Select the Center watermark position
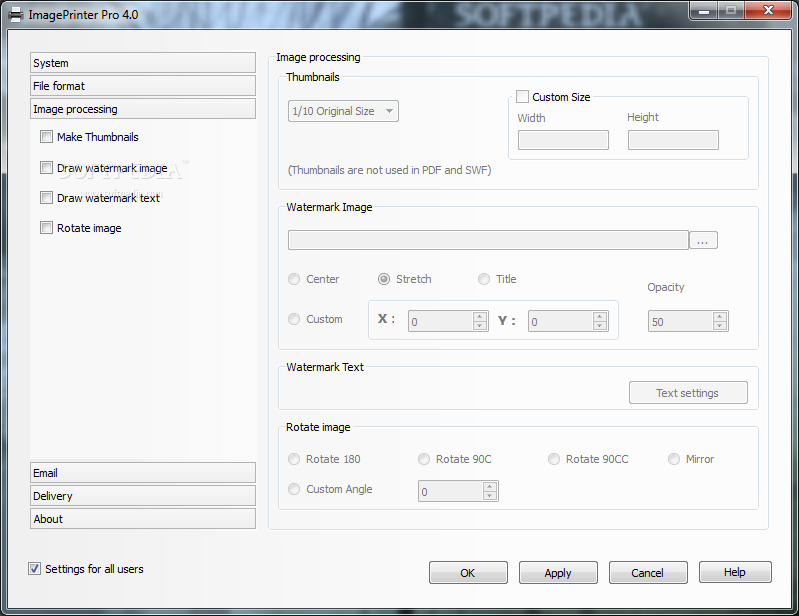The height and width of the screenshot is (616, 799). tap(294, 279)
